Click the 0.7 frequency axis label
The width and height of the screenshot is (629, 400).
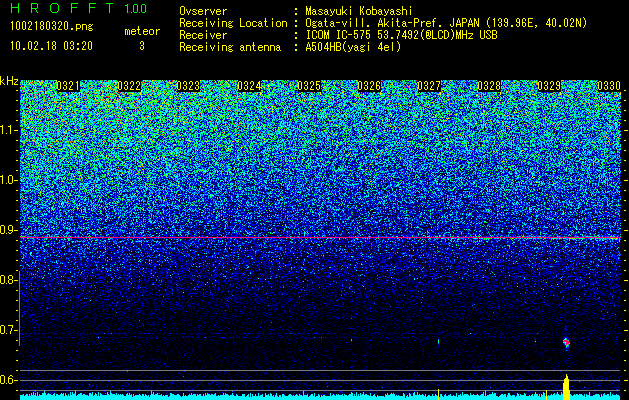pyautogui.click(x=8, y=330)
